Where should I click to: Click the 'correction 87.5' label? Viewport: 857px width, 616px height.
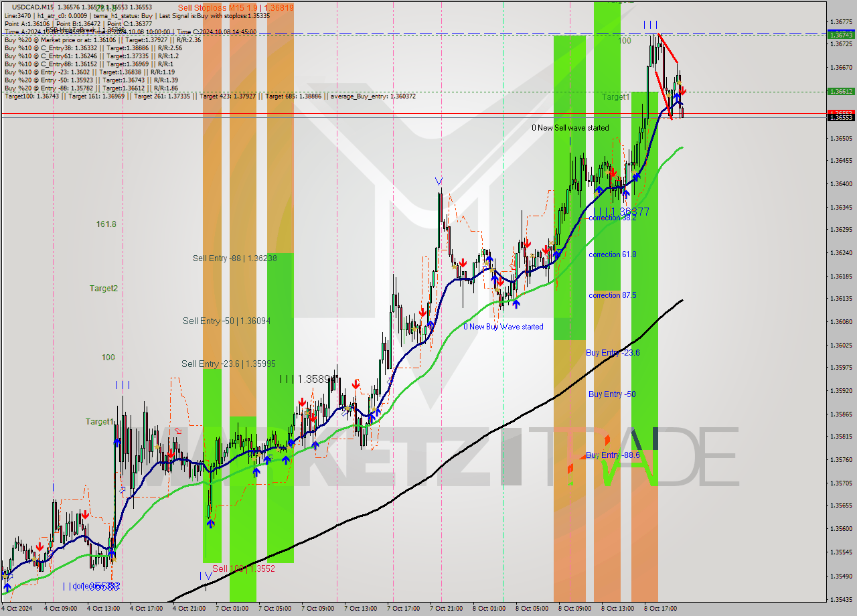(613, 295)
